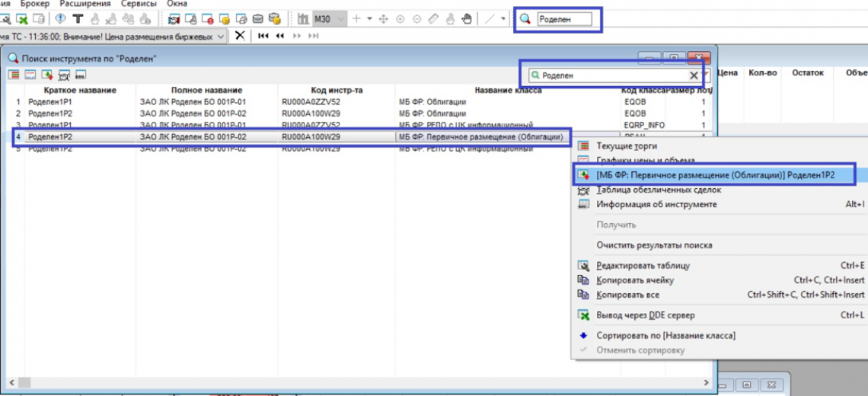
Task: Select row 1 Роделен1P1 in results table
Action: tap(49, 101)
